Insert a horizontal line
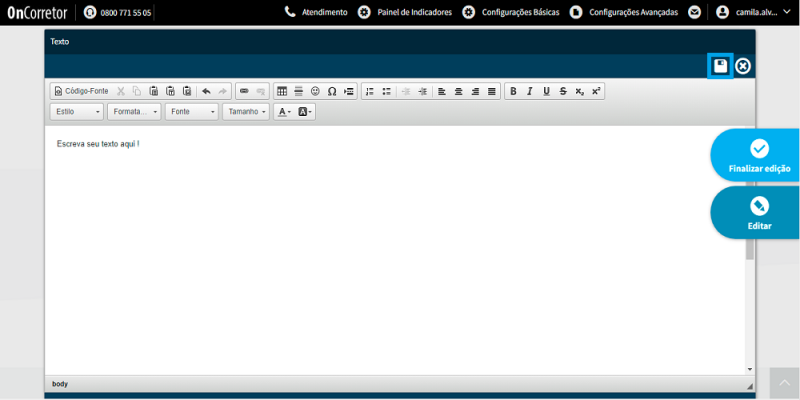This screenshot has height=400, width=800. click(x=298, y=91)
